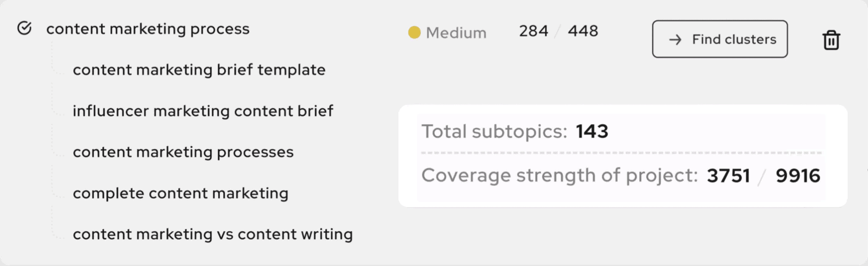Select influencer marketing content brief
868x266 pixels.
click(x=203, y=111)
